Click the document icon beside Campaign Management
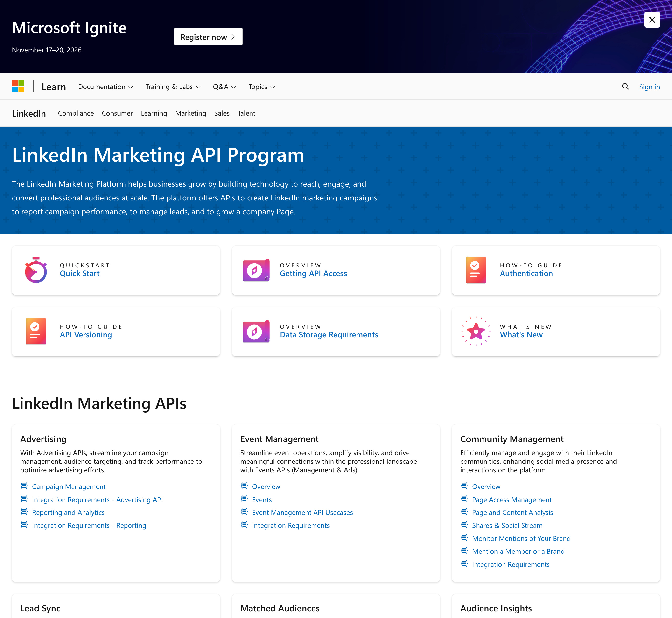 (x=24, y=486)
